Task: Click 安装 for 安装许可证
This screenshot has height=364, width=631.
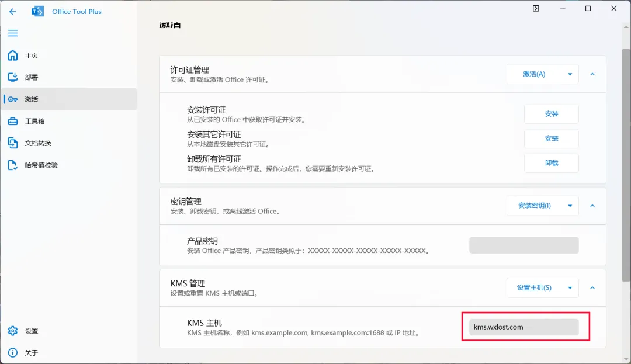Action: [552, 114]
